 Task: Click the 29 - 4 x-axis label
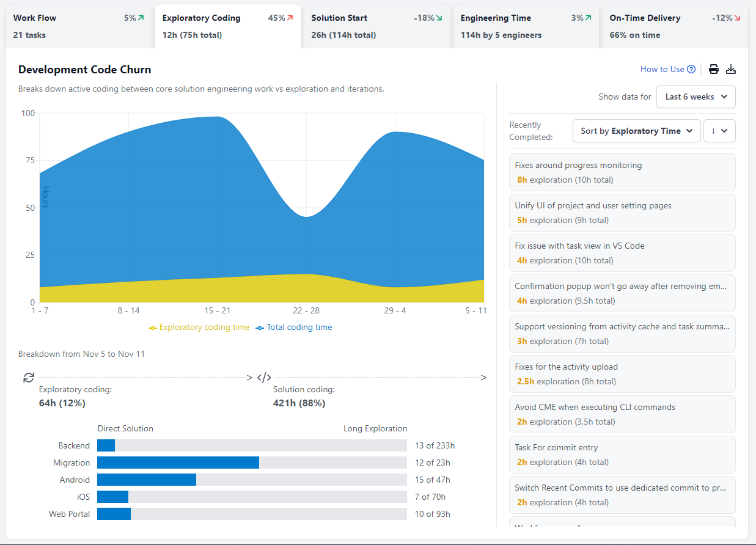click(x=395, y=310)
